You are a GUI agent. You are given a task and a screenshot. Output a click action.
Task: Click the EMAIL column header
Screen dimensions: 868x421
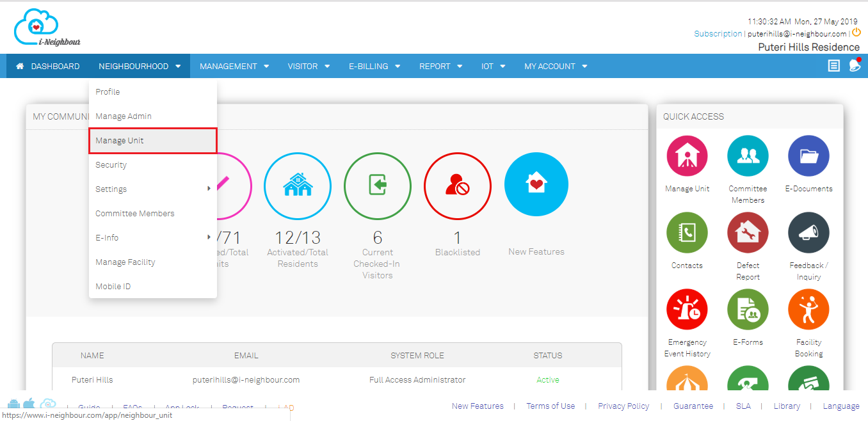tap(246, 355)
